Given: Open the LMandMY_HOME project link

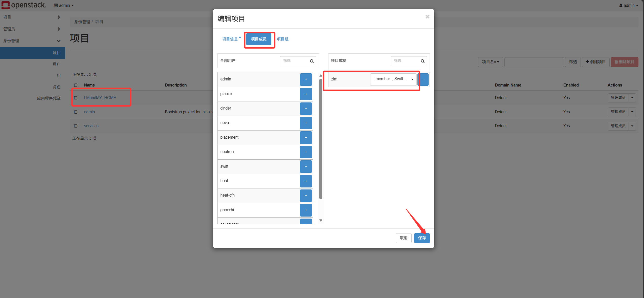Looking at the screenshot, I should coord(100,98).
